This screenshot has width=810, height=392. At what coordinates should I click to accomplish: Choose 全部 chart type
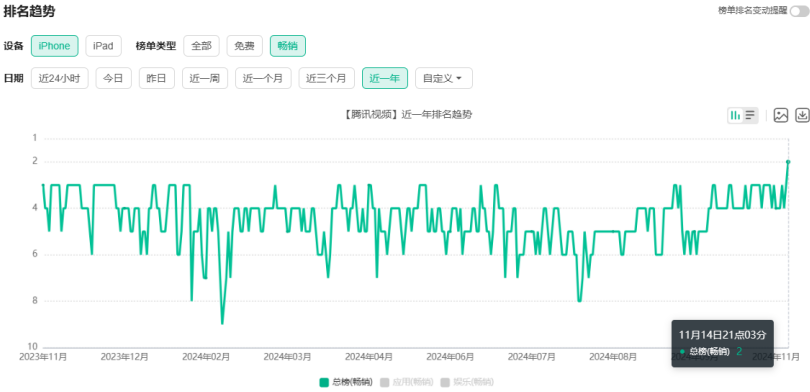click(x=201, y=46)
